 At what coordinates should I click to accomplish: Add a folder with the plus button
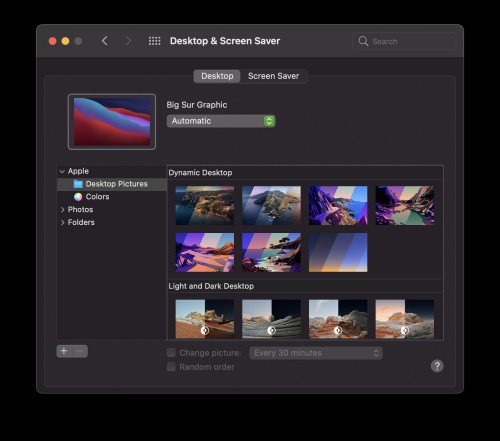click(64, 351)
